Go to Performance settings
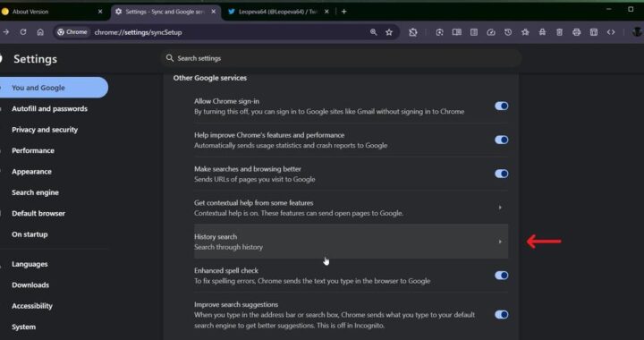644x340 pixels. [x=33, y=150]
